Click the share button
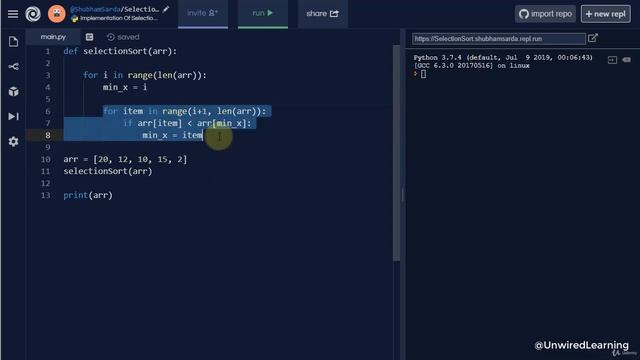The height and width of the screenshot is (360, 640). [x=322, y=13]
